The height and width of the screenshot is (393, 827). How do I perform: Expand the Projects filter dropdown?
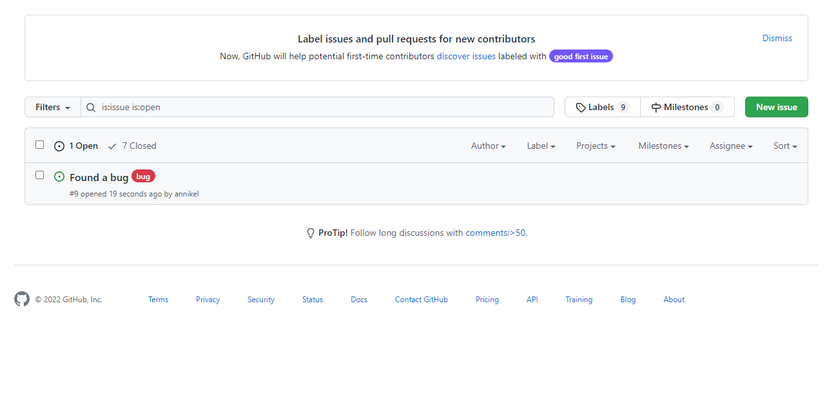point(595,146)
